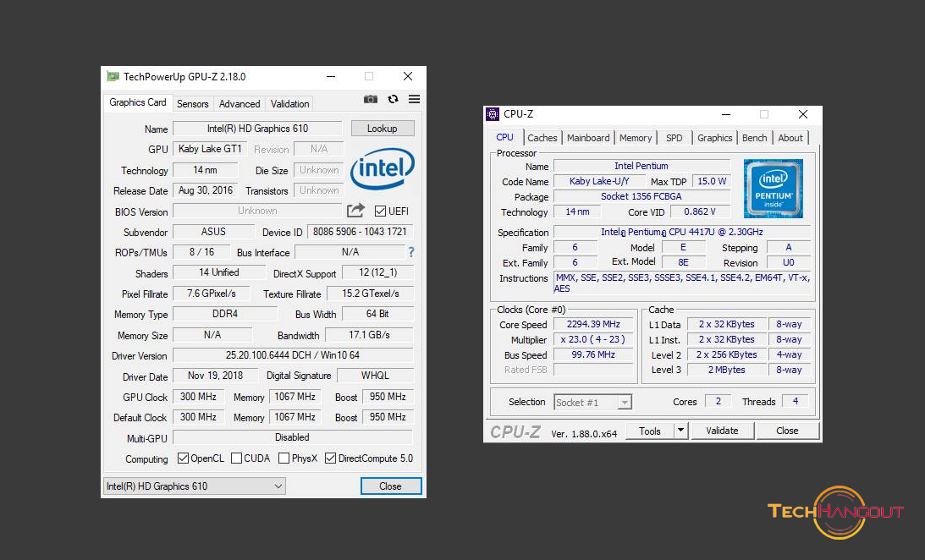Screen dimensions: 925x560
Task: Click the CPU-Z title bar app icon
Action: tap(493, 114)
